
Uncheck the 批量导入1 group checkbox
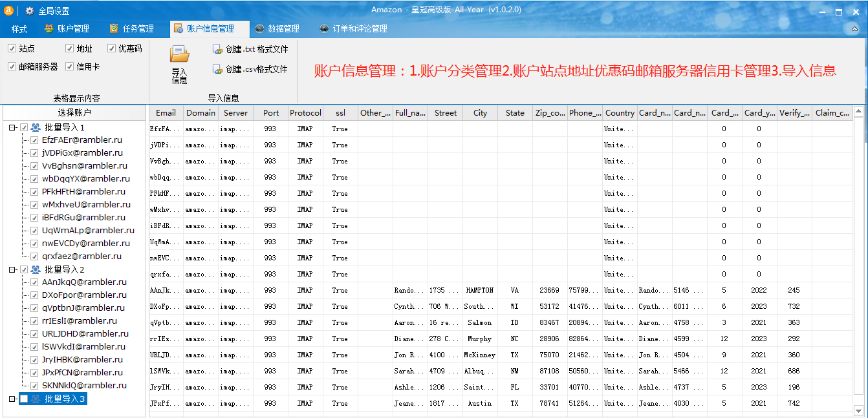pyautogui.click(x=24, y=127)
